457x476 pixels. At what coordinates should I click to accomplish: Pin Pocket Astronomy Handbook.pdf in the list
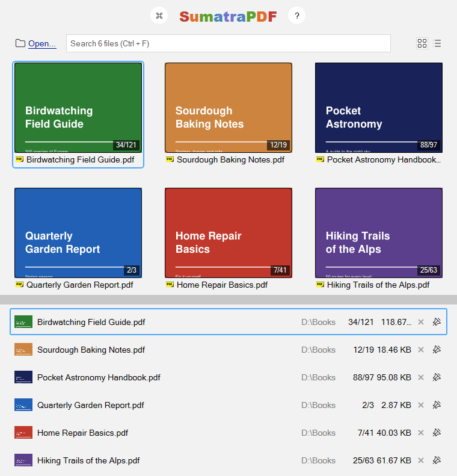(437, 377)
